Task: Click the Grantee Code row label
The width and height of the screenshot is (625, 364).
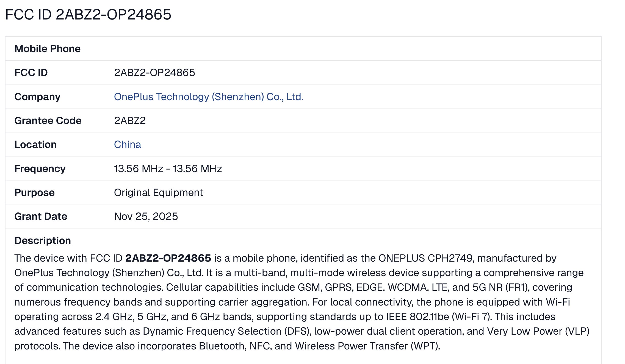Action: tap(48, 121)
